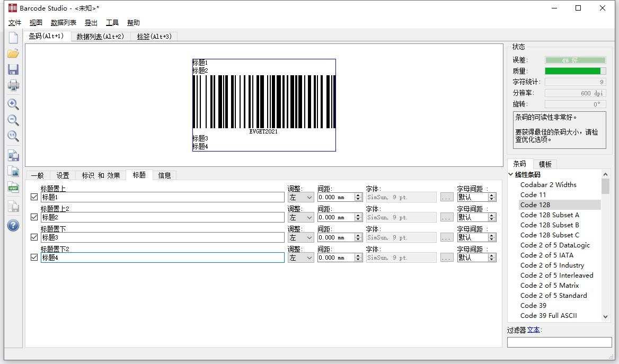Screen dimensions: 619x364
Task: Click the 字母间距 spinner for the 标题2 row
Action: click(x=492, y=217)
